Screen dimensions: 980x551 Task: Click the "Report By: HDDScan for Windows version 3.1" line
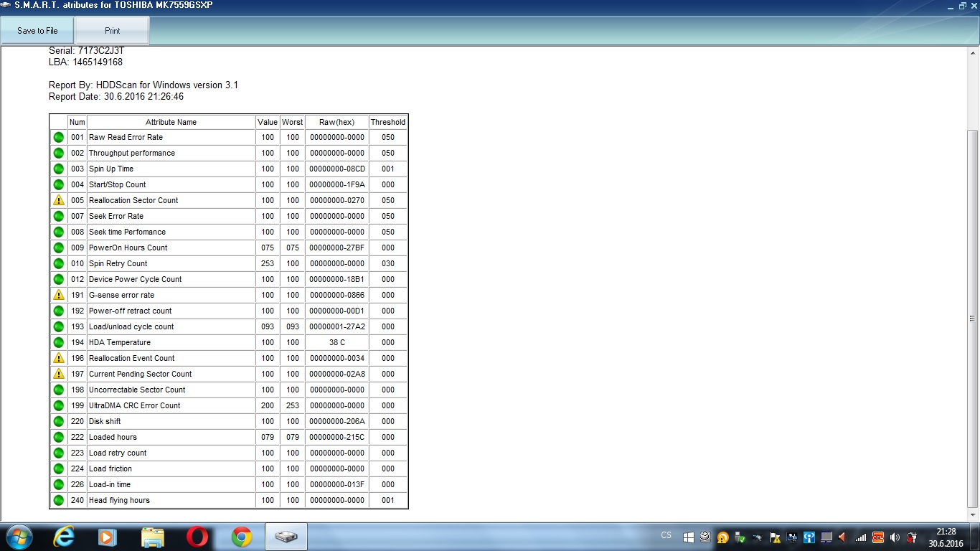tap(143, 85)
